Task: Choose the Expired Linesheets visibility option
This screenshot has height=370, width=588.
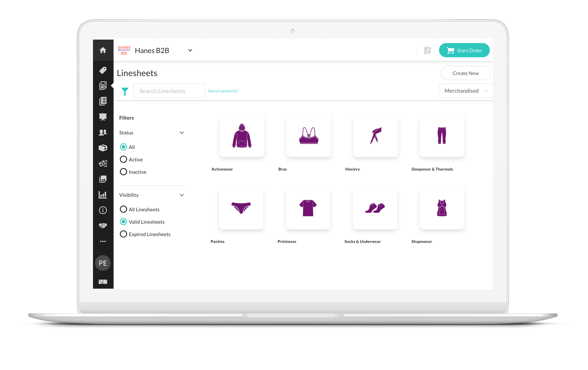Action: (x=124, y=234)
